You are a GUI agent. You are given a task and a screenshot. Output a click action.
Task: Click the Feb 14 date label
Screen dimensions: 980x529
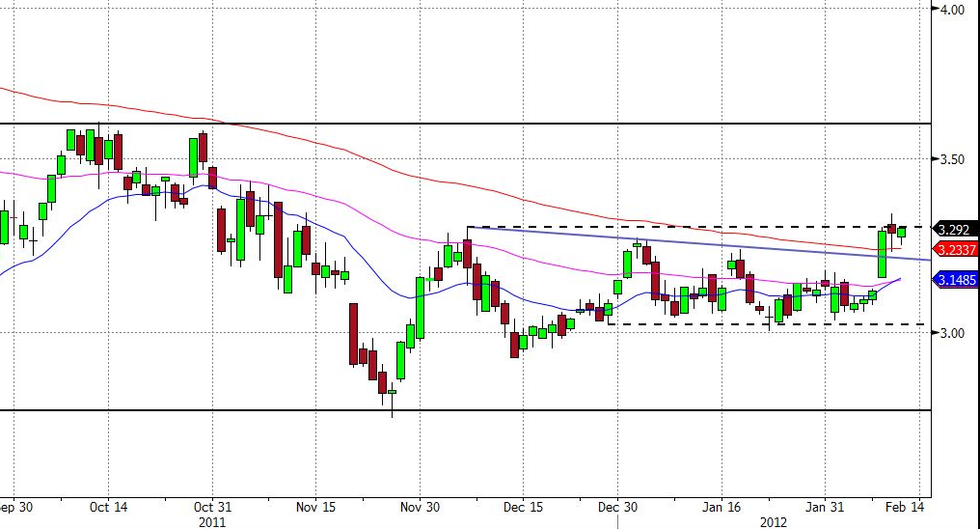tap(905, 507)
